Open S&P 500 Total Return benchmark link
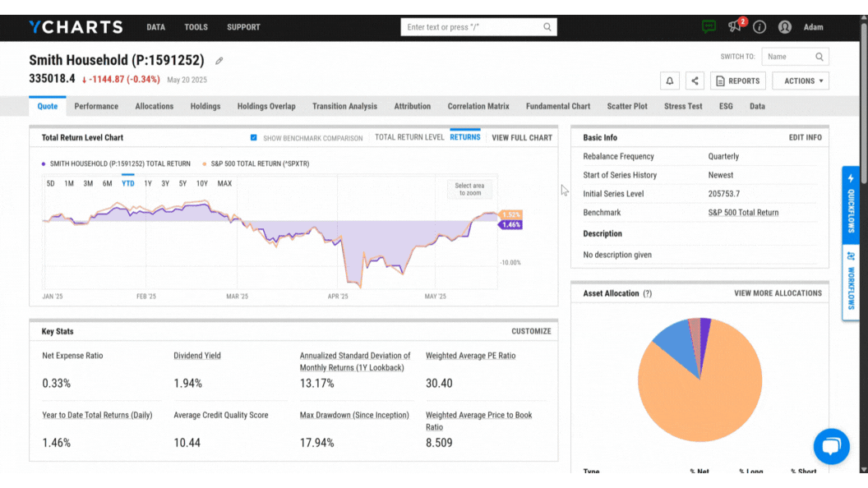 click(743, 213)
